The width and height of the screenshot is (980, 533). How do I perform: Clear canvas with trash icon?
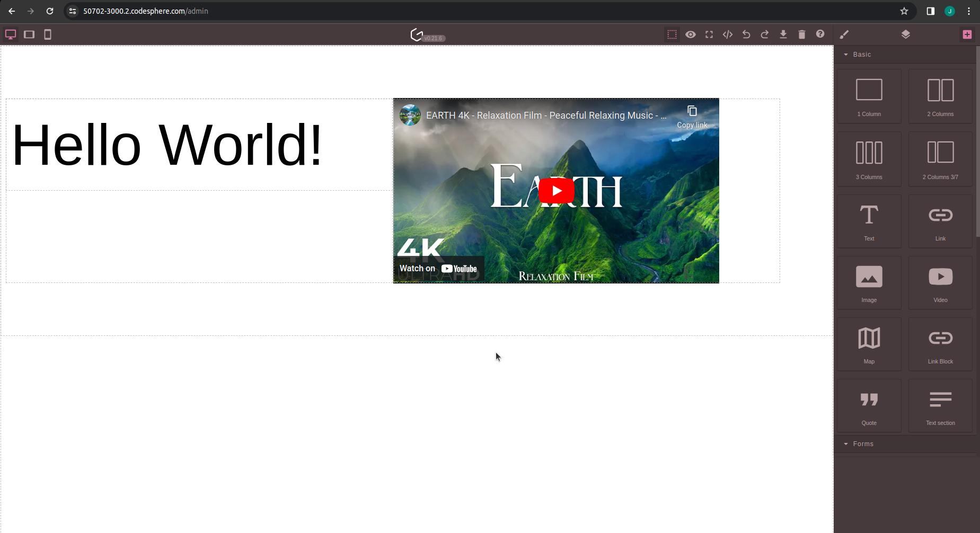(802, 34)
